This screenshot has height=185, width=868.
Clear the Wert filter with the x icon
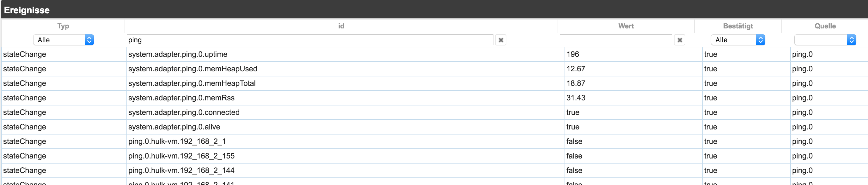[x=680, y=40]
